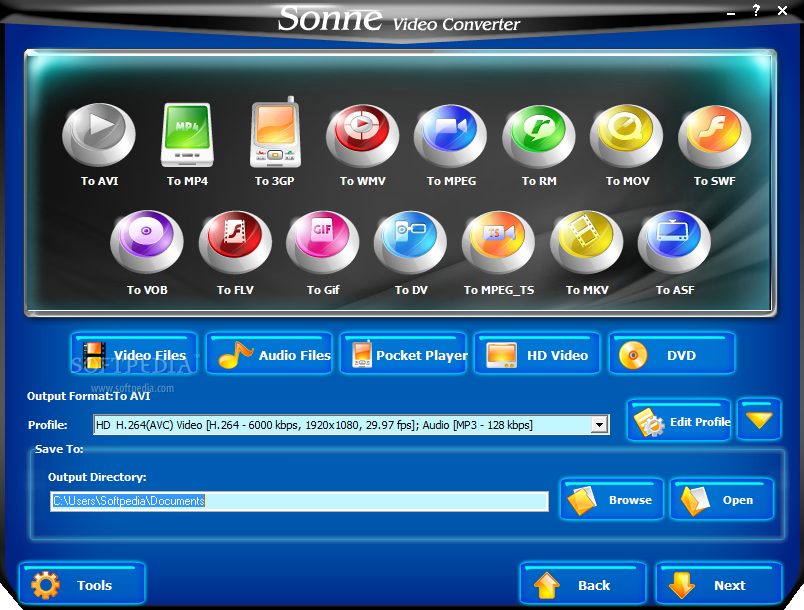The height and width of the screenshot is (610, 804).
Task: Select the To RM green icon
Action: point(539,135)
